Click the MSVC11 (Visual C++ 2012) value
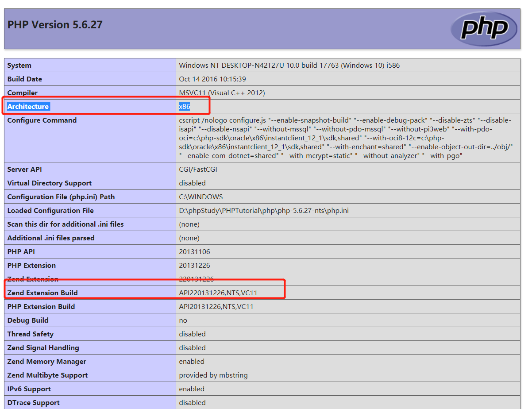This screenshot has width=532, height=409. coord(222,93)
